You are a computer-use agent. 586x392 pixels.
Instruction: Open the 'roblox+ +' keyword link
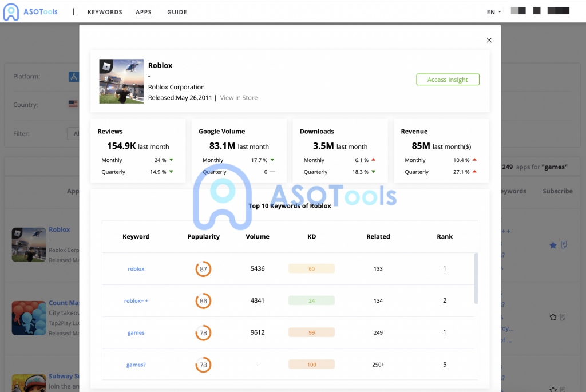click(136, 301)
